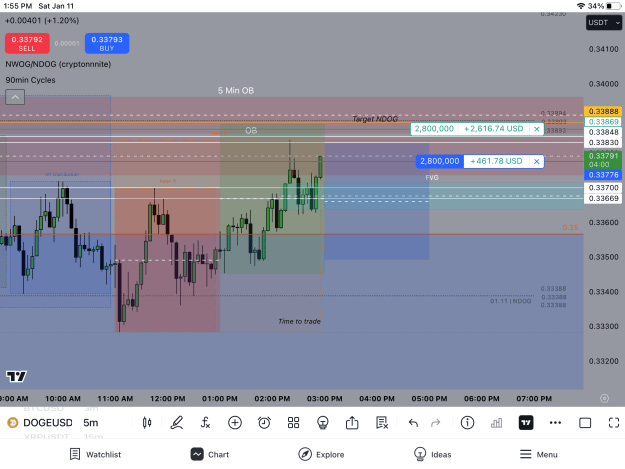The image size is (625, 469).
Task: Tap the blue BUY 0.33793 button
Action: 107,43
